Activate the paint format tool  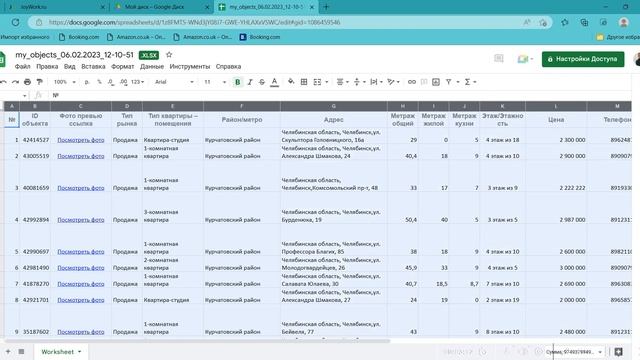coord(40,82)
